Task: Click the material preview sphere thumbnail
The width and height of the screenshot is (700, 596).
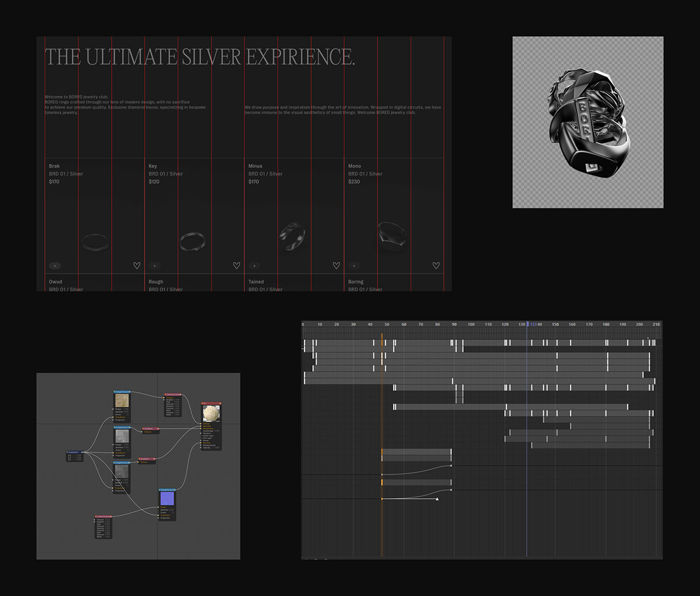Action: tap(211, 413)
